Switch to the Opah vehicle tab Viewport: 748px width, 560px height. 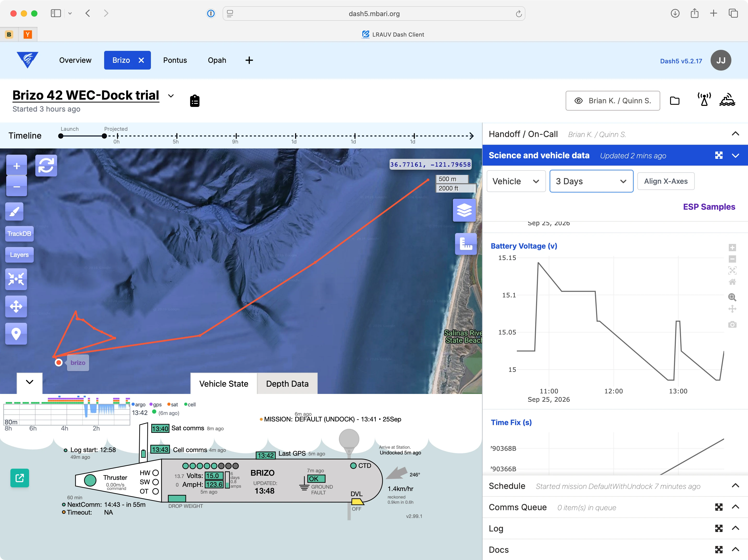(x=217, y=60)
